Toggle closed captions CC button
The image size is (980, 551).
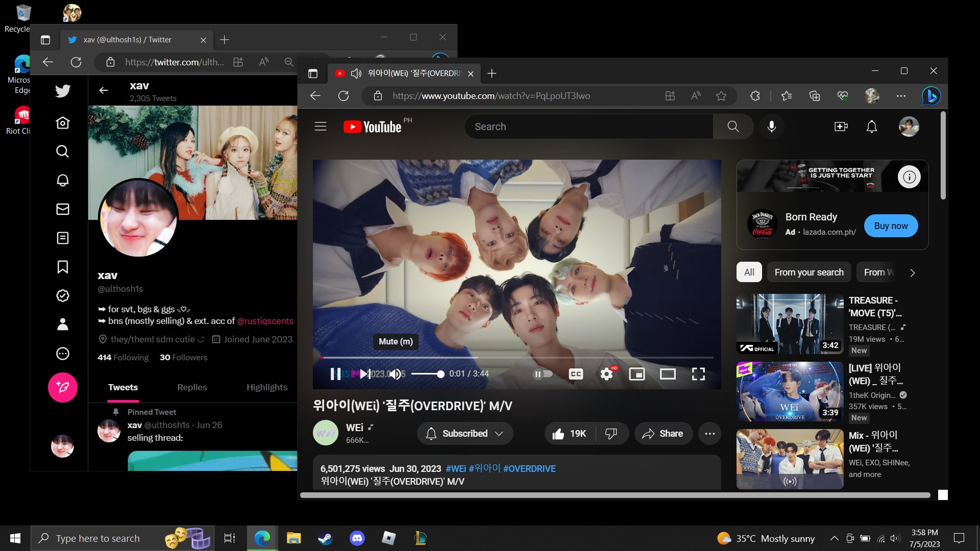tap(576, 374)
